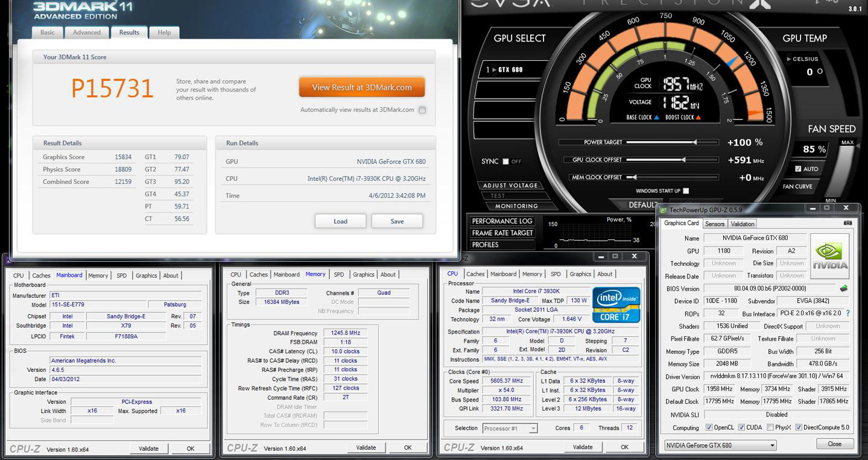Switch the GPU temp unit from Celsius
This screenshot has width=868, height=460.
point(802,59)
